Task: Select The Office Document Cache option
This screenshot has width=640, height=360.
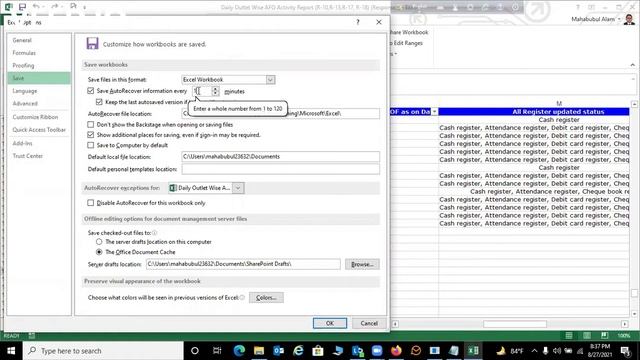Action: point(99,252)
